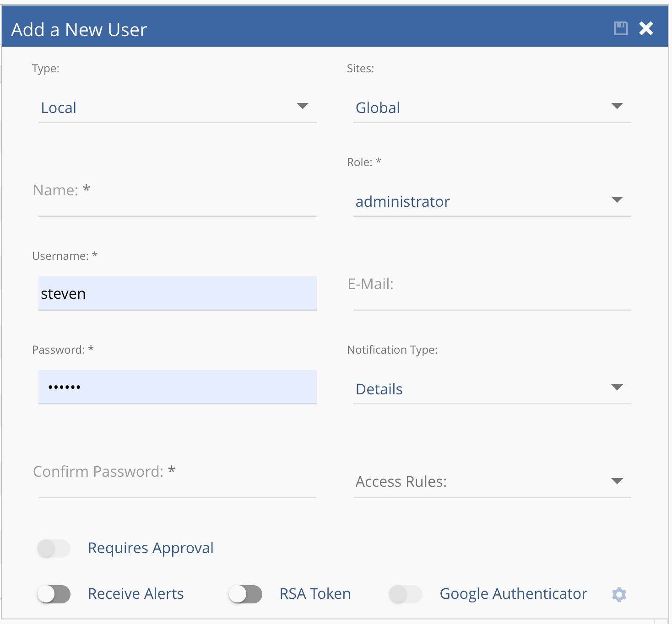Enable the Requires Approval toggle
672x624 pixels.
click(x=54, y=548)
